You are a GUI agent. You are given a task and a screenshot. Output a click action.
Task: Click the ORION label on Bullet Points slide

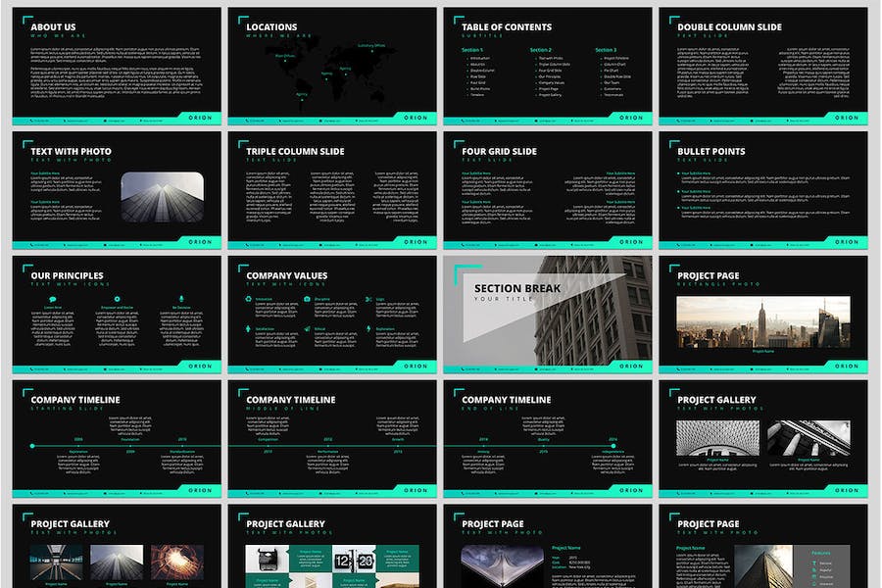846,242
